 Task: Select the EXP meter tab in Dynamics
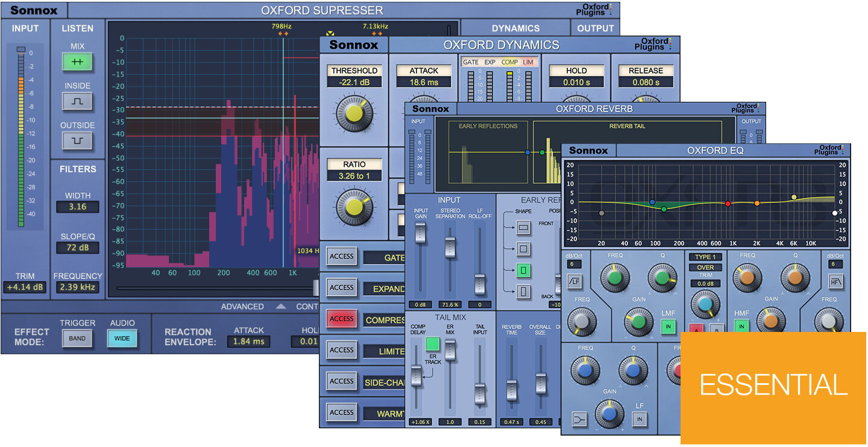(489, 62)
